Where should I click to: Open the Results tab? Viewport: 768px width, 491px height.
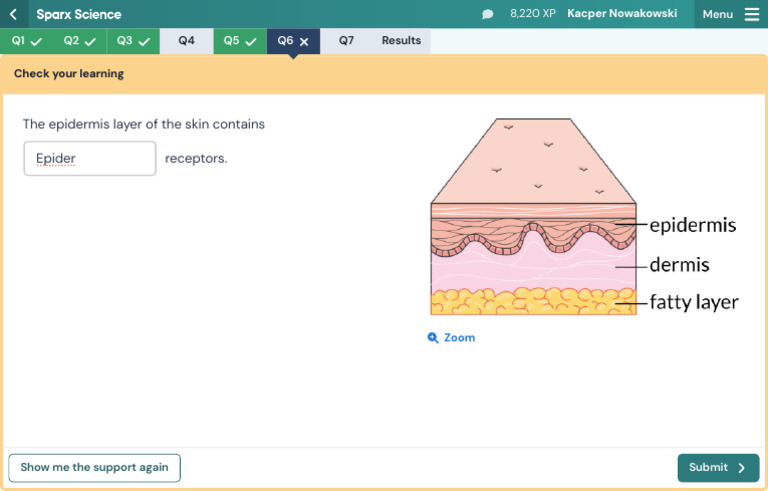401,41
